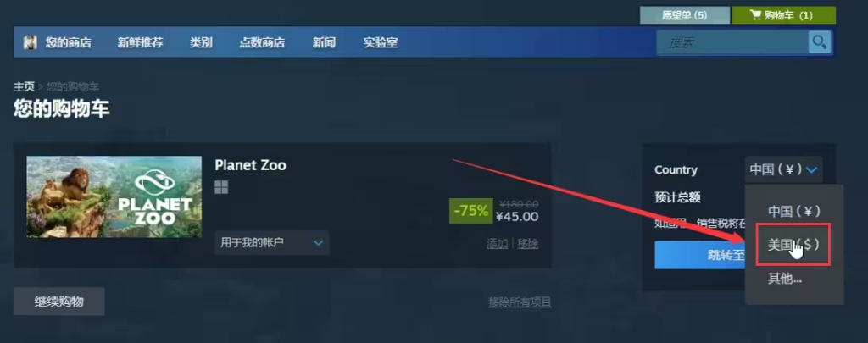Open the 购物车 (1) cart button
The height and width of the screenshot is (343, 868).
(783, 15)
